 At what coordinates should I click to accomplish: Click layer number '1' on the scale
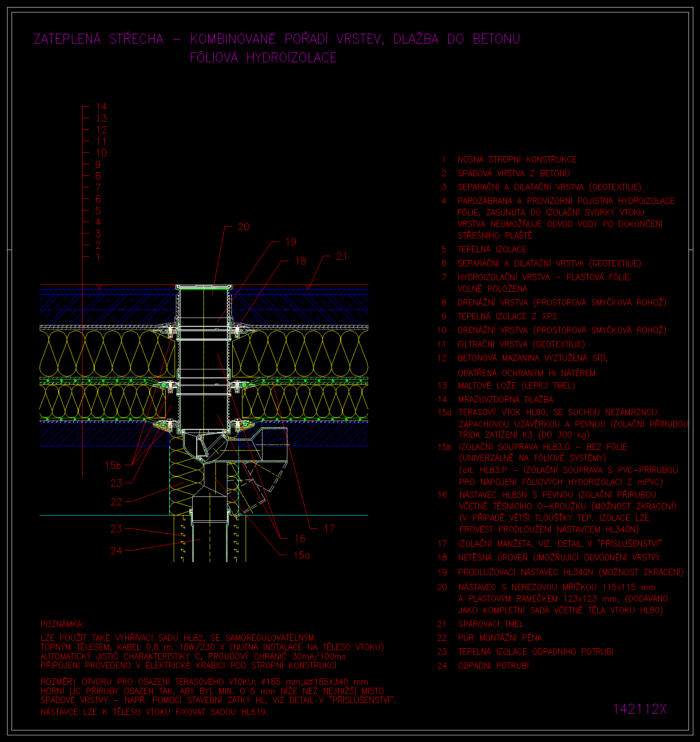pos(98,257)
